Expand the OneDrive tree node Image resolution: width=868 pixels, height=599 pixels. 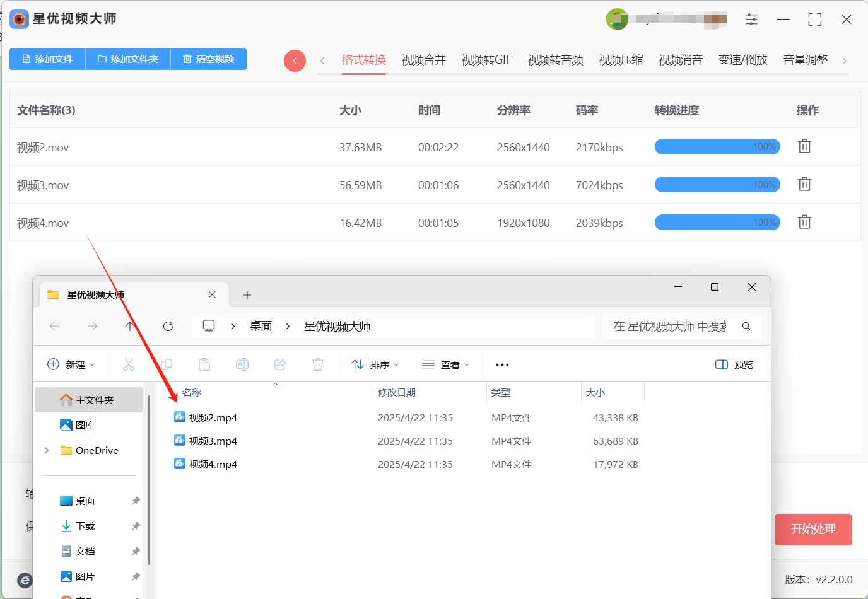(x=47, y=450)
